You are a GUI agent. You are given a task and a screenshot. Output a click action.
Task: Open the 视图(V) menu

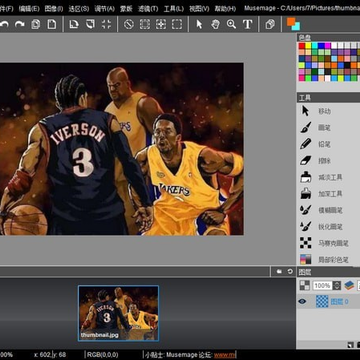click(x=199, y=8)
